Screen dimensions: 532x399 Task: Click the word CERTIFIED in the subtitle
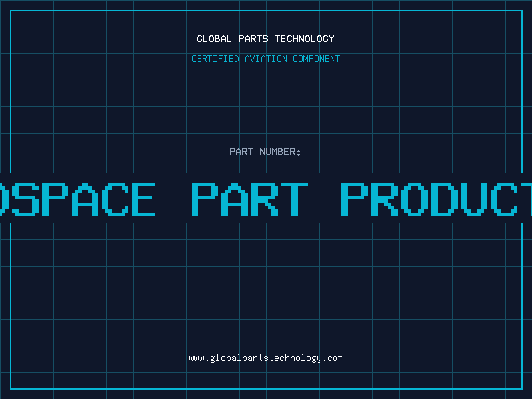215,59
